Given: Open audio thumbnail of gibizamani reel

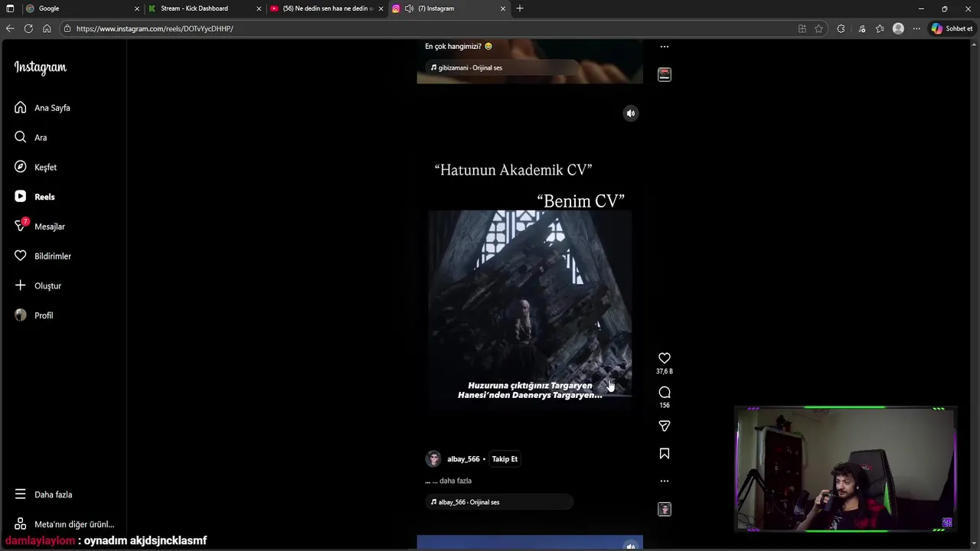Looking at the screenshot, I should [x=665, y=74].
